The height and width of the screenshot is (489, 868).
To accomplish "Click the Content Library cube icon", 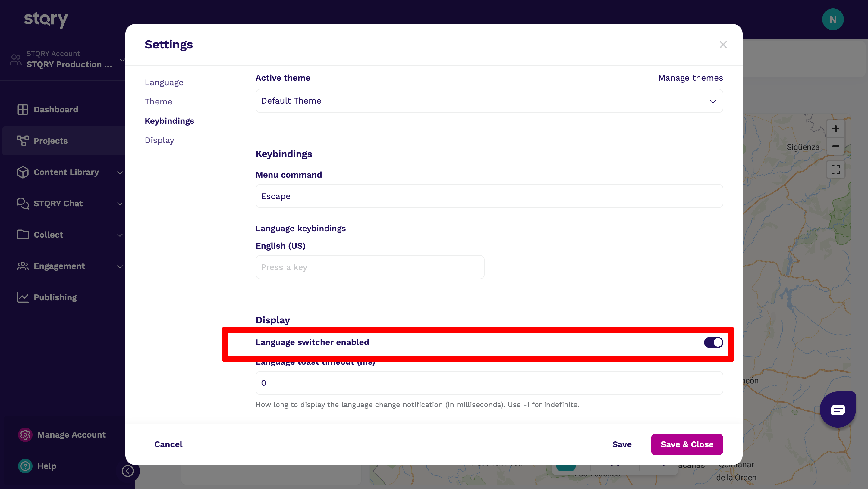I will [x=23, y=172].
